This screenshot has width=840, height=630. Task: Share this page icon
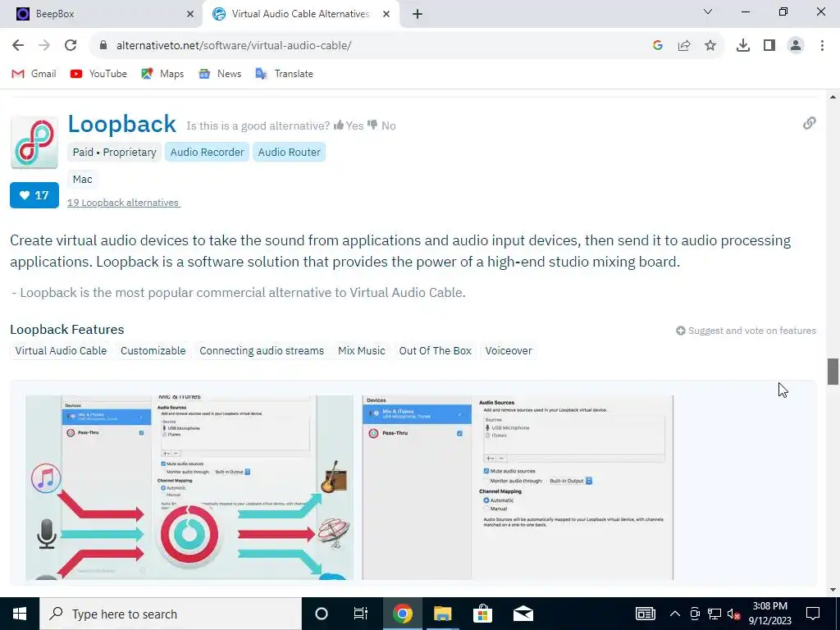tap(684, 46)
